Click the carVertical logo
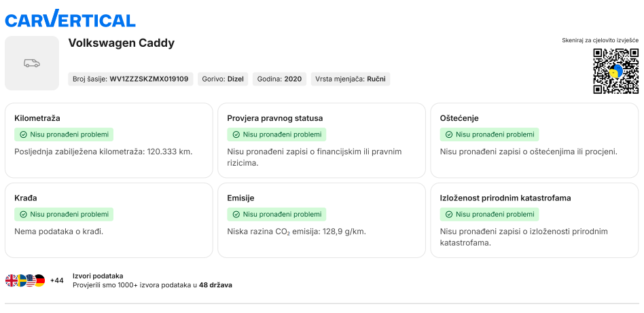644x313 pixels. (x=70, y=19)
